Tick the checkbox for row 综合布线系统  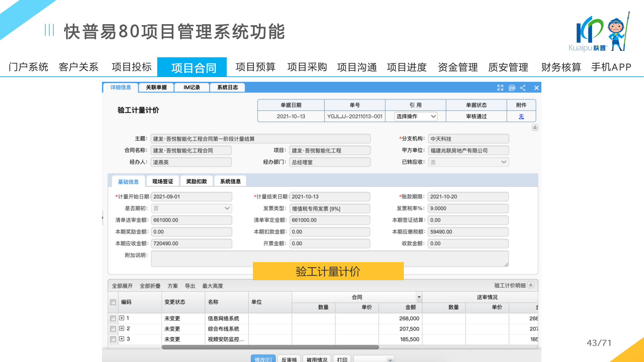click(113, 329)
